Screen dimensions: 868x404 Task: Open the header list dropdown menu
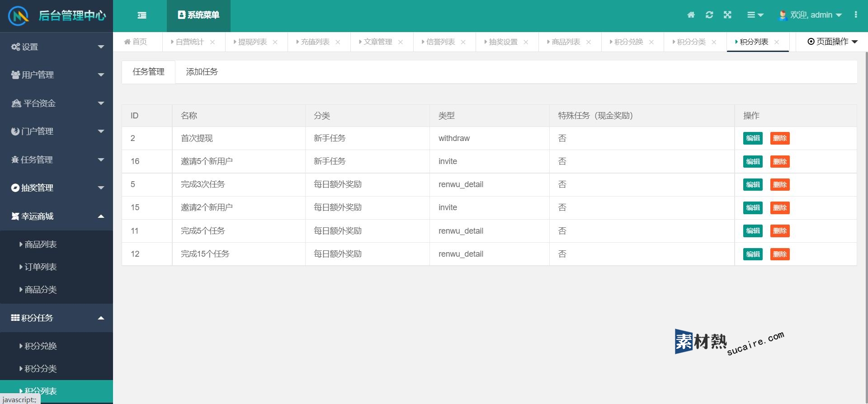coord(755,15)
